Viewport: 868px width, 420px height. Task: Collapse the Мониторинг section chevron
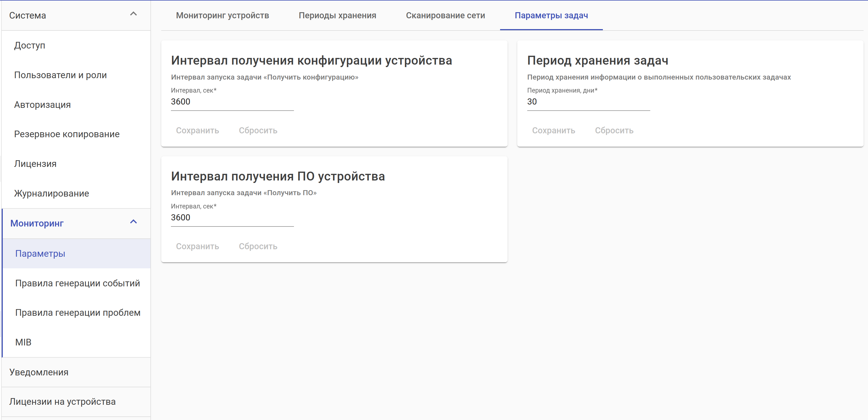(x=134, y=222)
